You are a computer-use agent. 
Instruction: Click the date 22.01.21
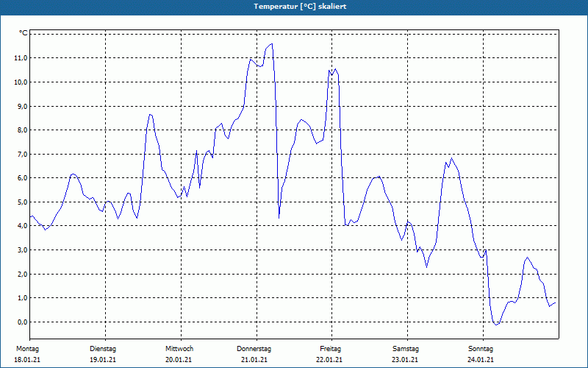pyautogui.click(x=329, y=360)
